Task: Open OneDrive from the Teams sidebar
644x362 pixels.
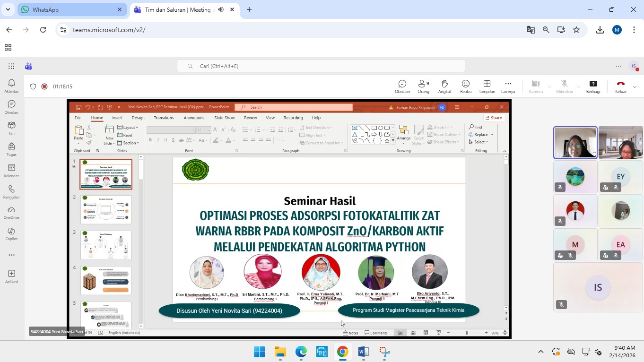Action: [x=11, y=212]
